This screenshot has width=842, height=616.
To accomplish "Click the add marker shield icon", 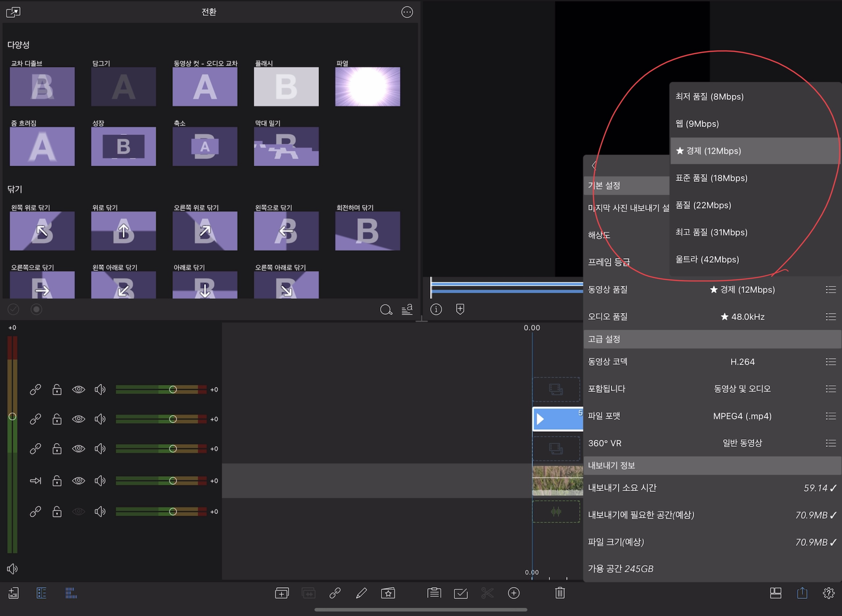I will (460, 309).
